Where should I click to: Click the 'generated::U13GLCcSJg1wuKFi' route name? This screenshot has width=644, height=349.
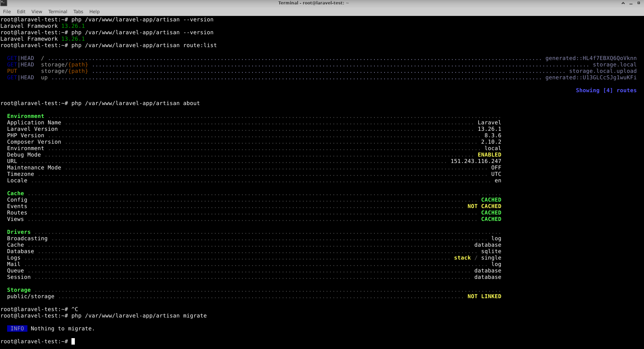tap(591, 78)
